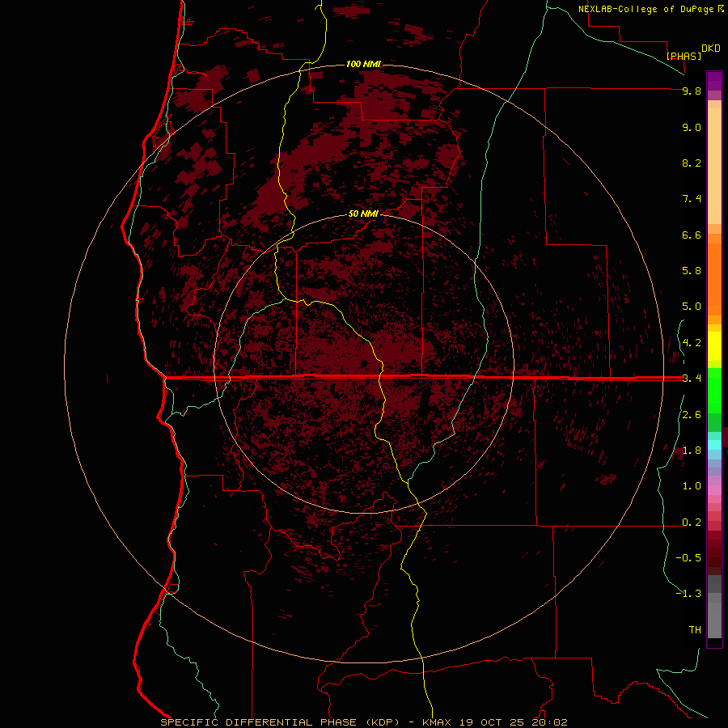Click the 0.2 scale value
728x728 pixels.
pos(692,523)
